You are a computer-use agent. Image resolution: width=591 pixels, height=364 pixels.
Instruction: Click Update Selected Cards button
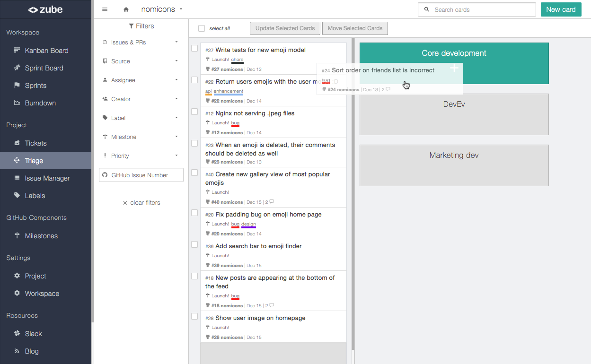(285, 28)
